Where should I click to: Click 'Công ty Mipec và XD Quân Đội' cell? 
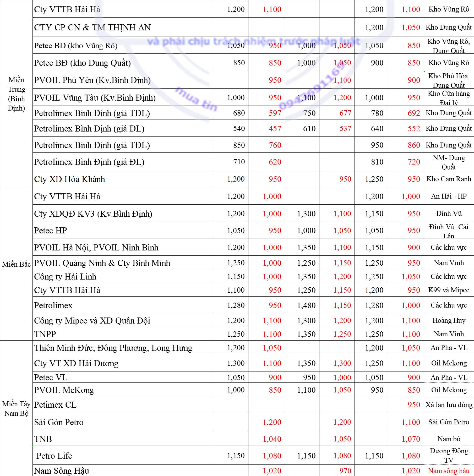click(x=123, y=320)
